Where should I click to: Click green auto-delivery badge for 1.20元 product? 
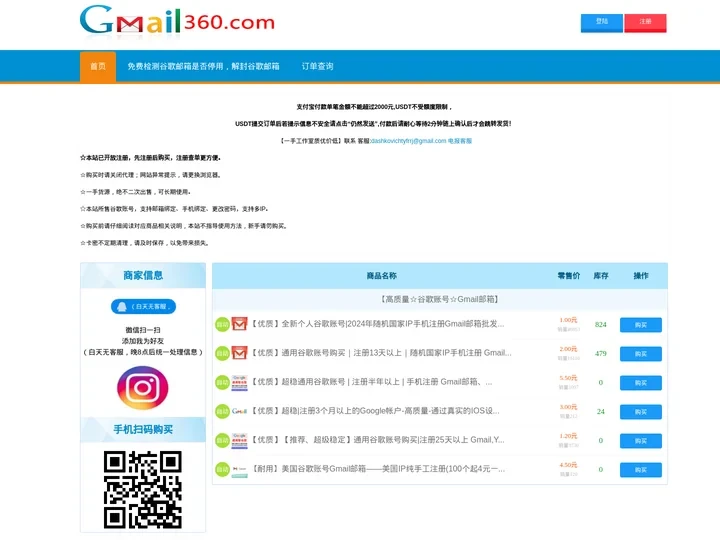(222, 440)
